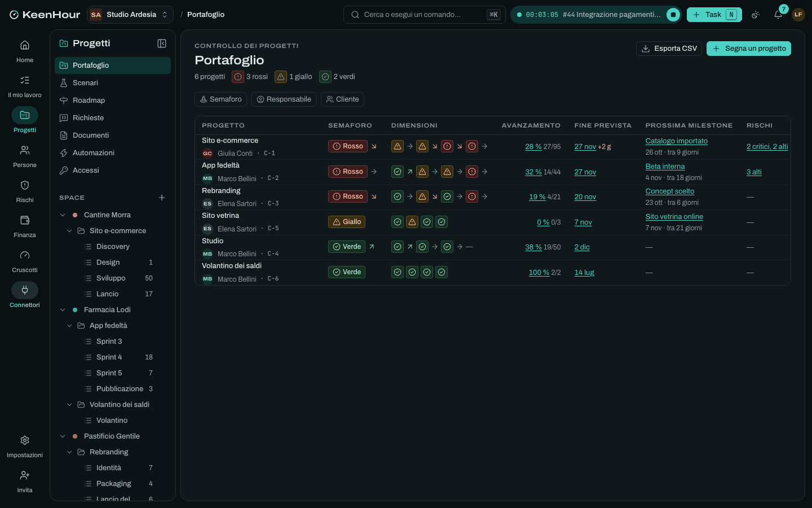Click the Esporta CSV button
Image resolution: width=812 pixels, height=508 pixels.
[669, 49]
